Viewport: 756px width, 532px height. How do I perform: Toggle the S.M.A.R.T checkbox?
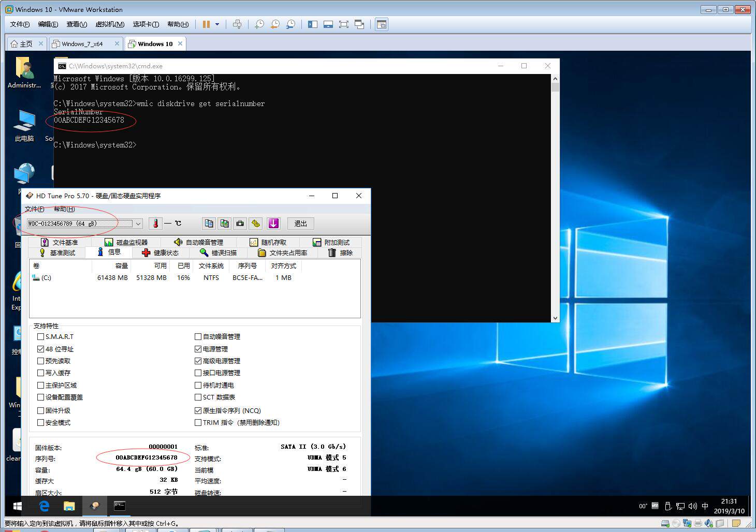tap(40, 336)
